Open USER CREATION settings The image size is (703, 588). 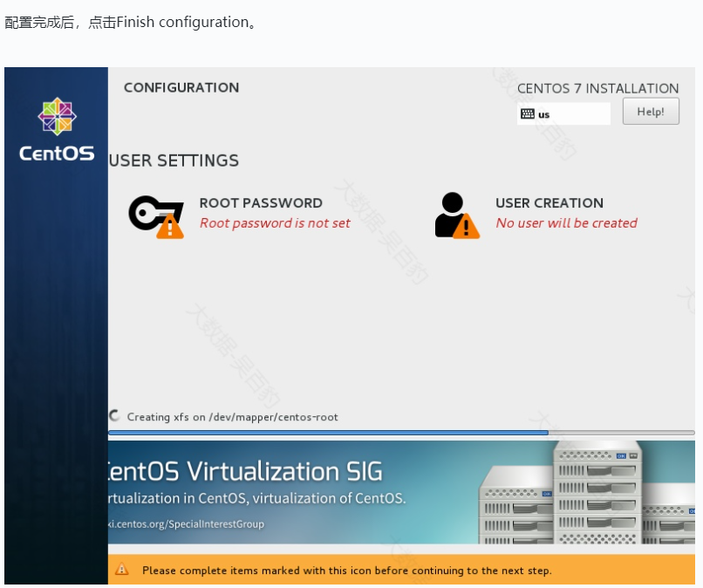click(x=549, y=202)
